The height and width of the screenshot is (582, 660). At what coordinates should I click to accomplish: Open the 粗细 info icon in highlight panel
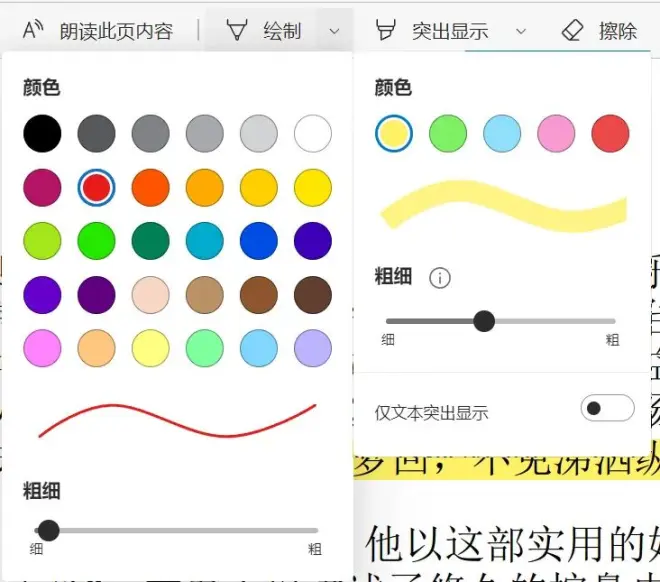[440, 278]
